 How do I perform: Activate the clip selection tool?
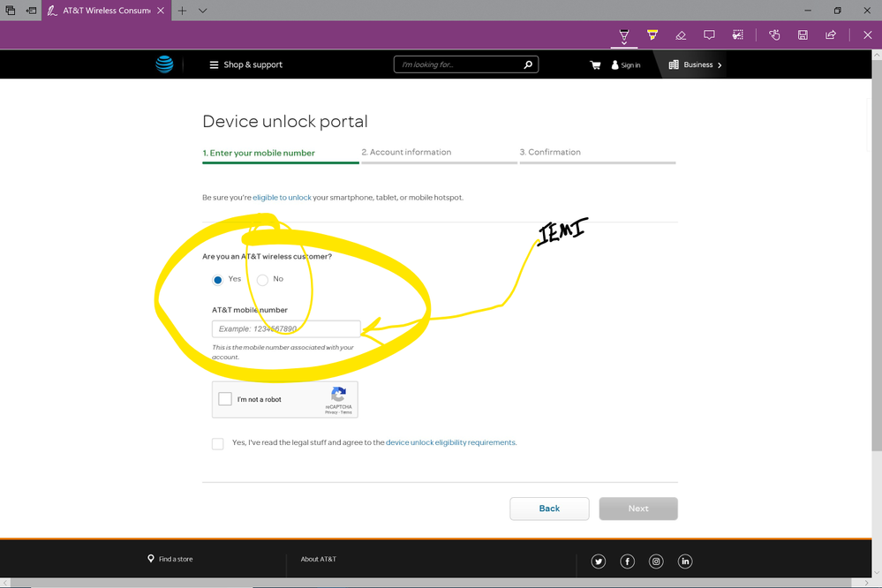point(738,35)
